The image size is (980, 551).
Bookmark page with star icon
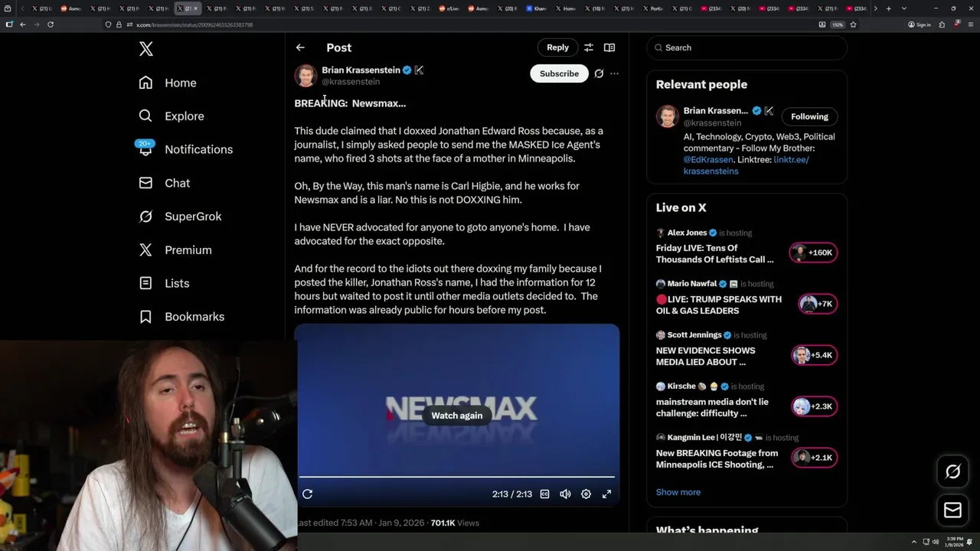[x=853, y=24]
